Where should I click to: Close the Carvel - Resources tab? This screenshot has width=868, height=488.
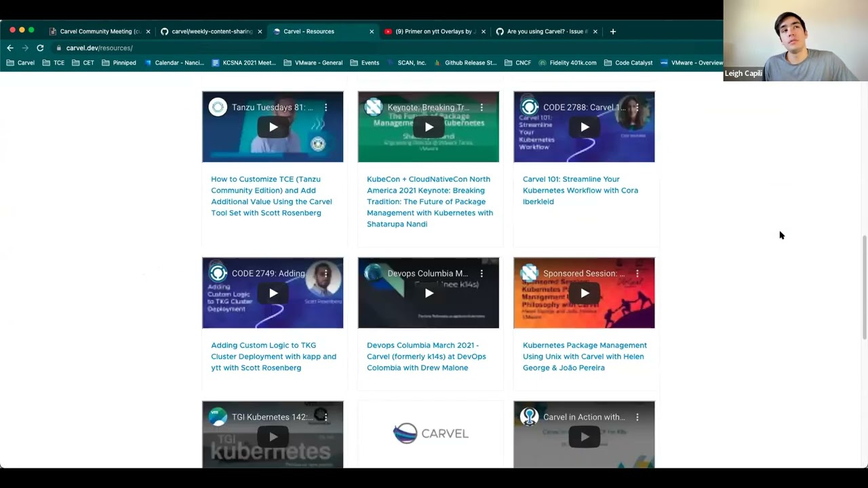point(372,31)
